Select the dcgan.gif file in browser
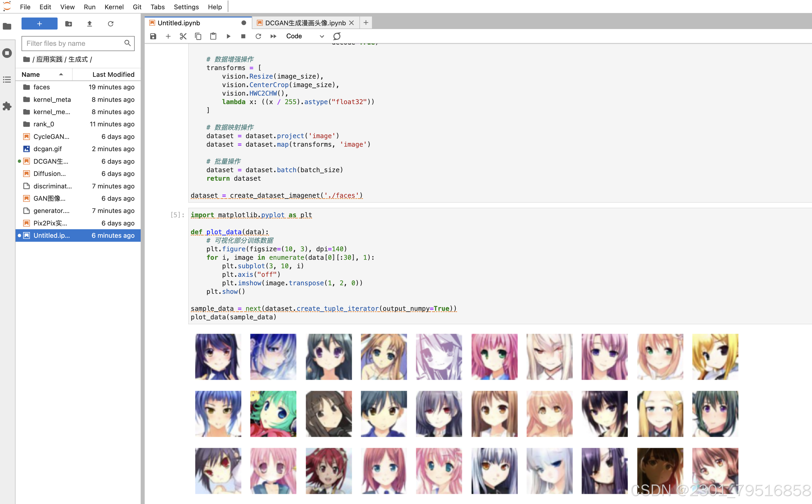Viewport: 812px width, 504px height. pyautogui.click(x=48, y=149)
